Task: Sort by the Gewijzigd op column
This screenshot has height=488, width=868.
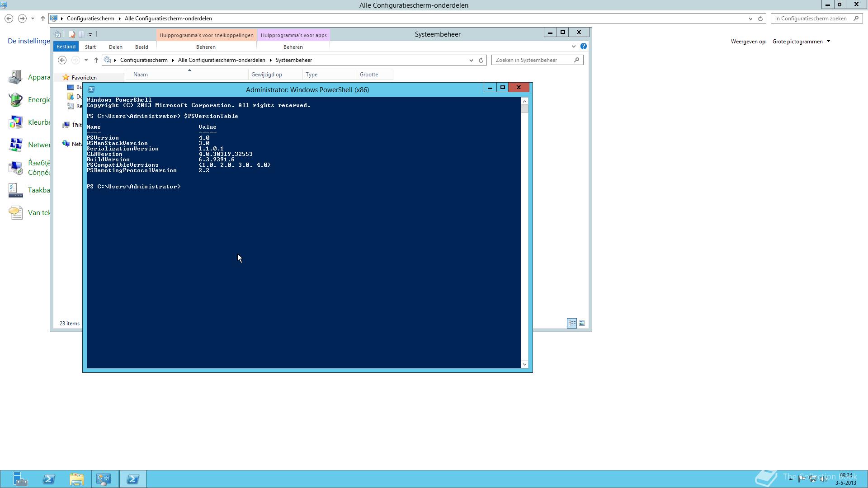Action: 275,75
